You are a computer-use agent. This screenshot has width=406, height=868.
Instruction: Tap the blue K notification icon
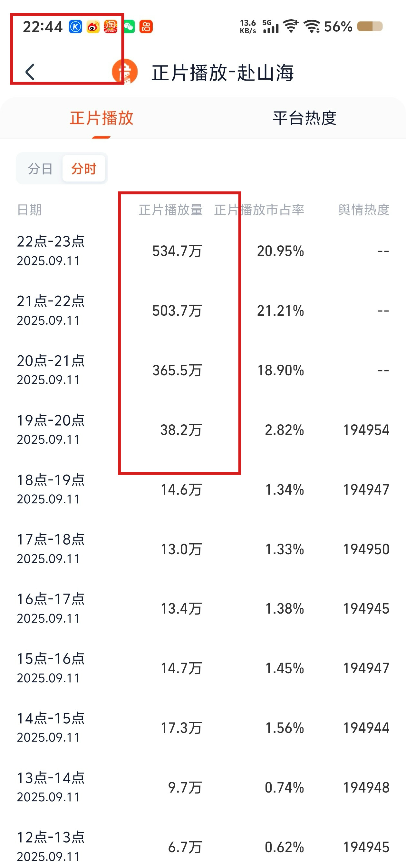76,27
